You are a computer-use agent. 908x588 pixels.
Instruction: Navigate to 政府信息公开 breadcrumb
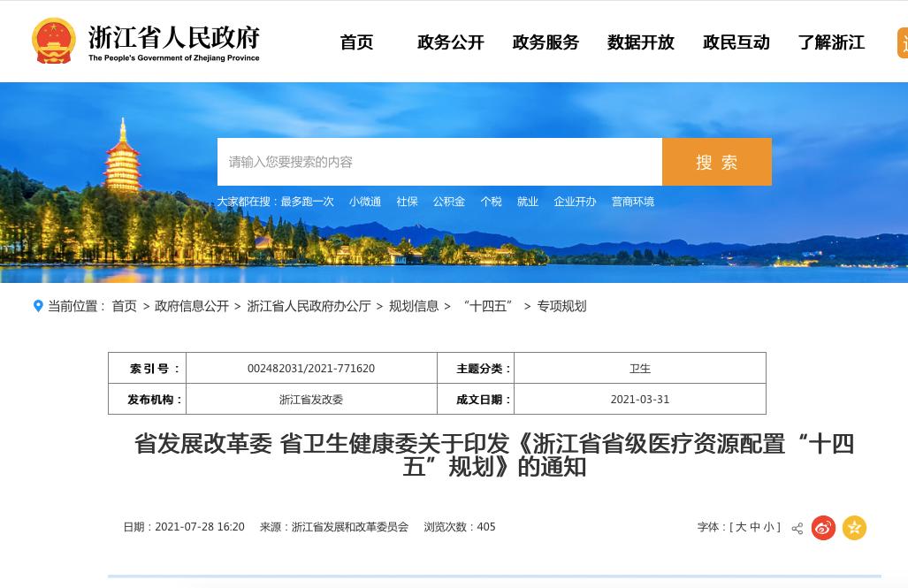click(192, 306)
